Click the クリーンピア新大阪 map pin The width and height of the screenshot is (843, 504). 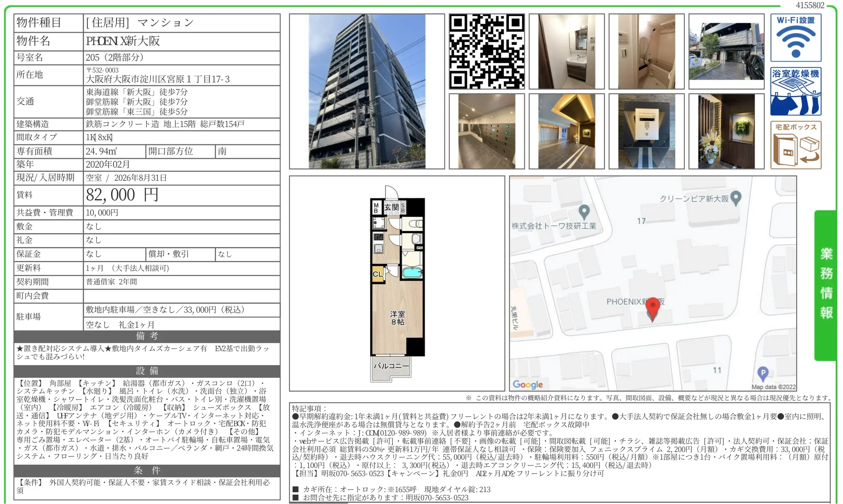pos(736,198)
